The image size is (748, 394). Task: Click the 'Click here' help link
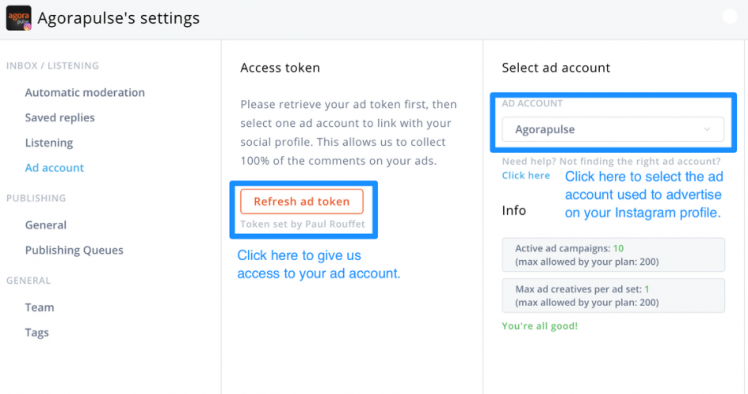526,176
